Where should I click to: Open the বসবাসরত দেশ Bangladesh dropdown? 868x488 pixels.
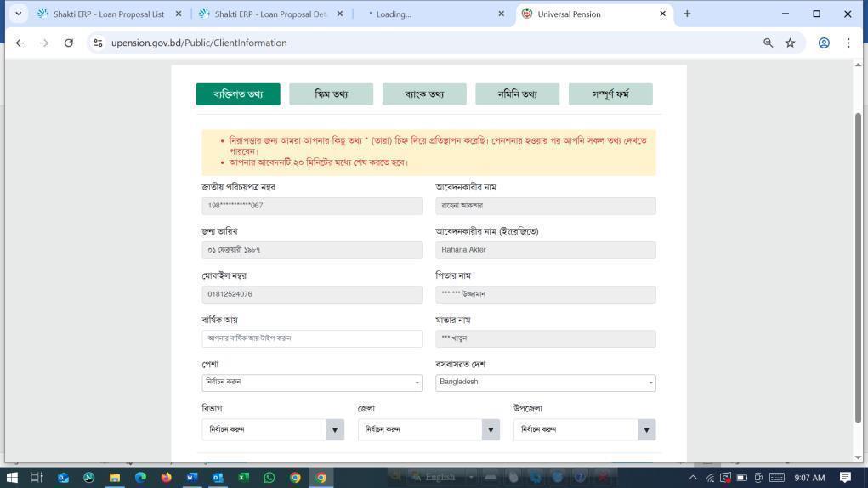(x=545, y=383)
